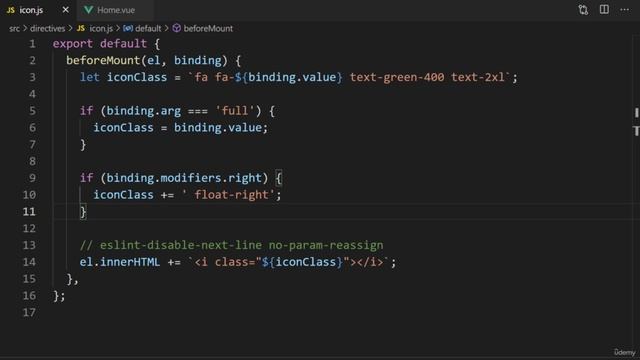Click the eslint-disable-next-line comment
The width and height of the screenshot is (640, 360).
click(x=231, y=245)
